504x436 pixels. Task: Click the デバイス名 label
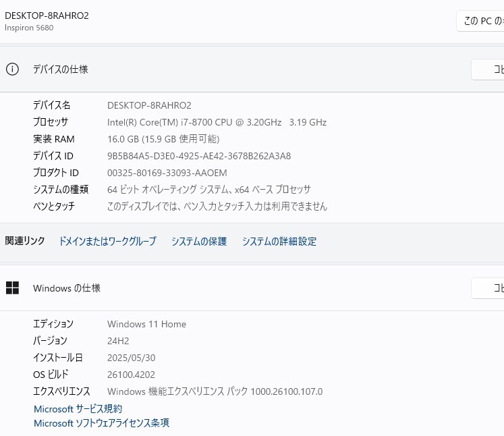52,105
